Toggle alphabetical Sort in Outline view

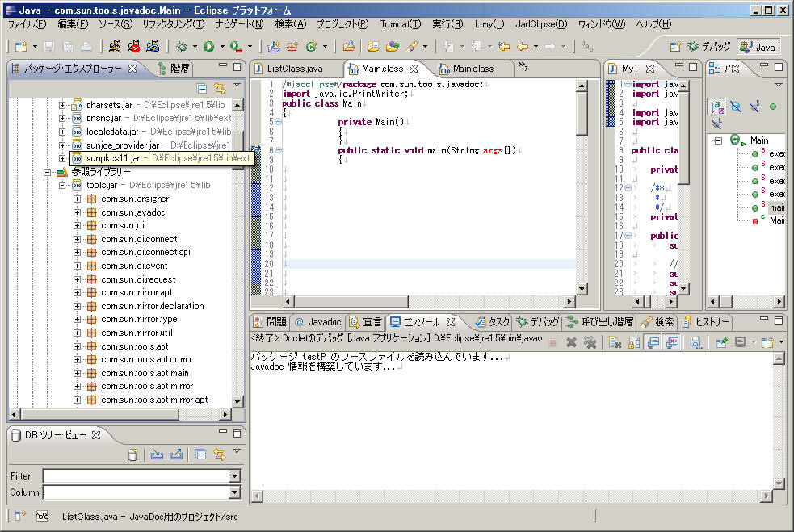[717, 106]
